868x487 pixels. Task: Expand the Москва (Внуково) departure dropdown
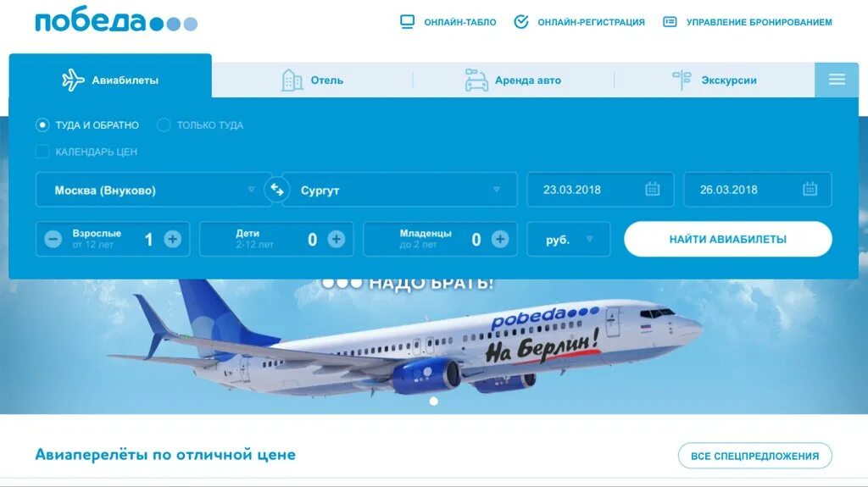[154, 190]
